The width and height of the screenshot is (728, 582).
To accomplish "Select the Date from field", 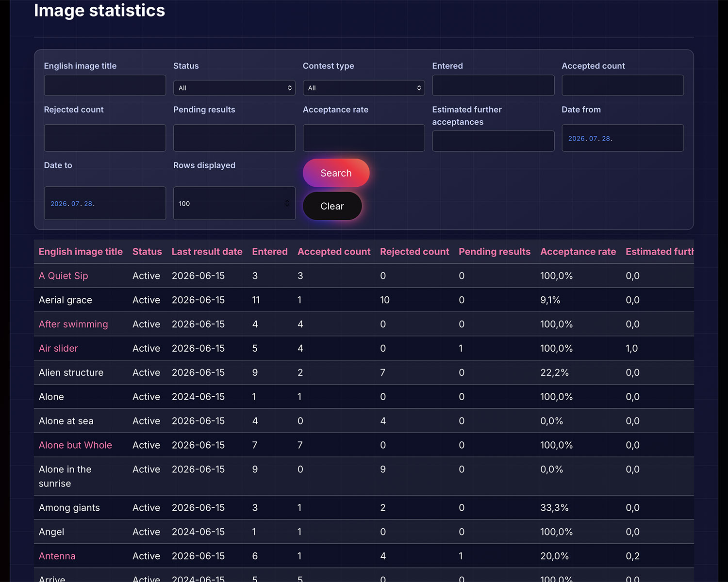I will click(x=623, y=138).
